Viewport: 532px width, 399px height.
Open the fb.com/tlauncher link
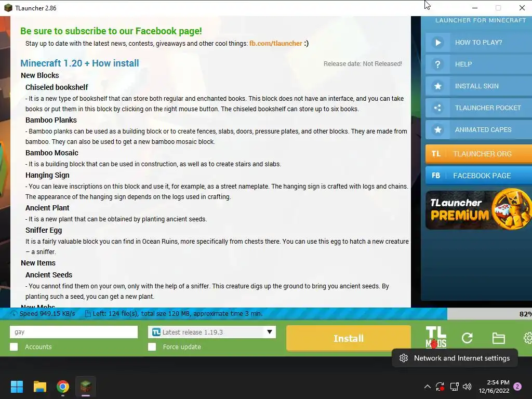tap(275, 44)
